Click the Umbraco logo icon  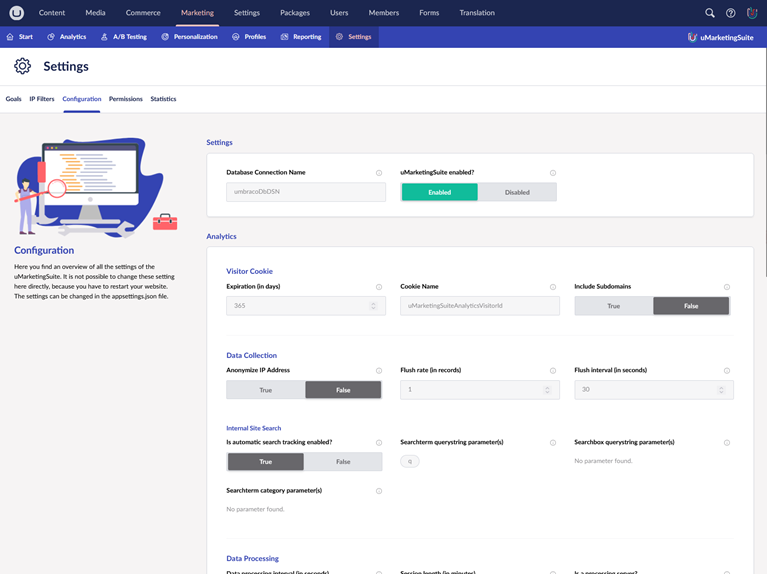(16, 13)
